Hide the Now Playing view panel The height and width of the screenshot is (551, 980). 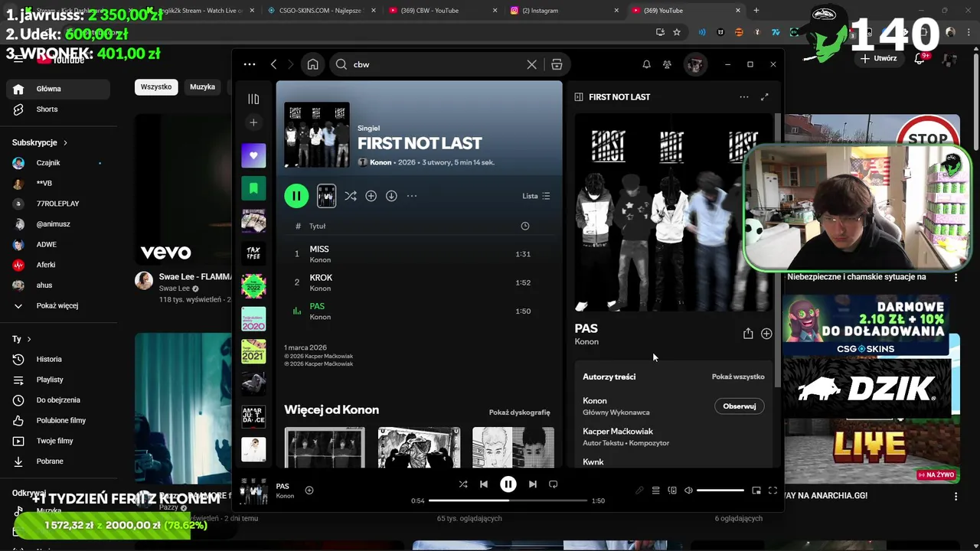tap(579, 97)
